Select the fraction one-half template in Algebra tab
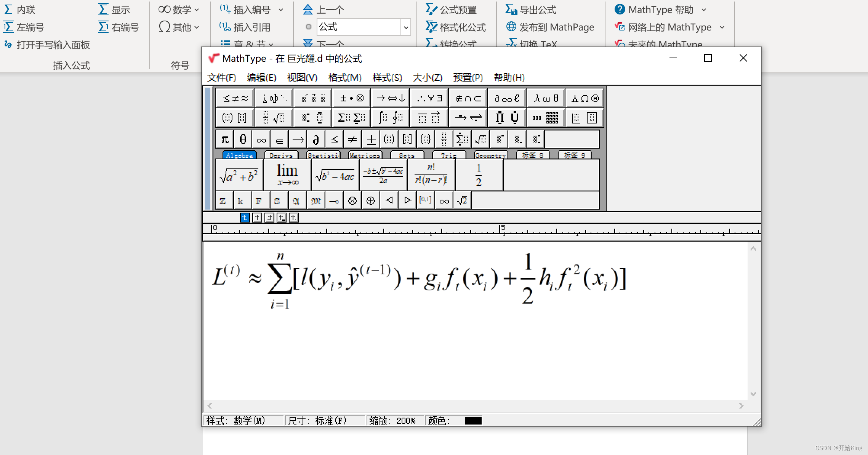 point(479,175)
